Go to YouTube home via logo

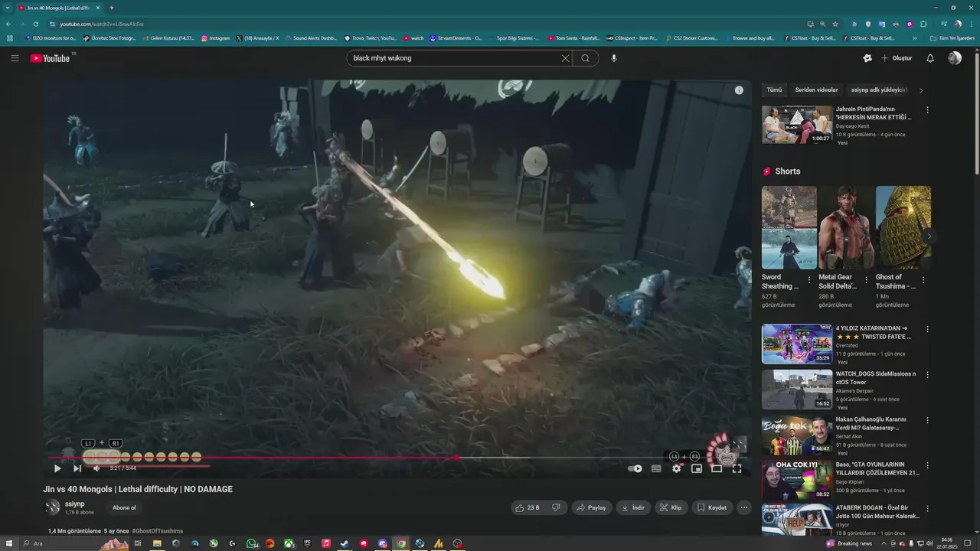point(51,58)
